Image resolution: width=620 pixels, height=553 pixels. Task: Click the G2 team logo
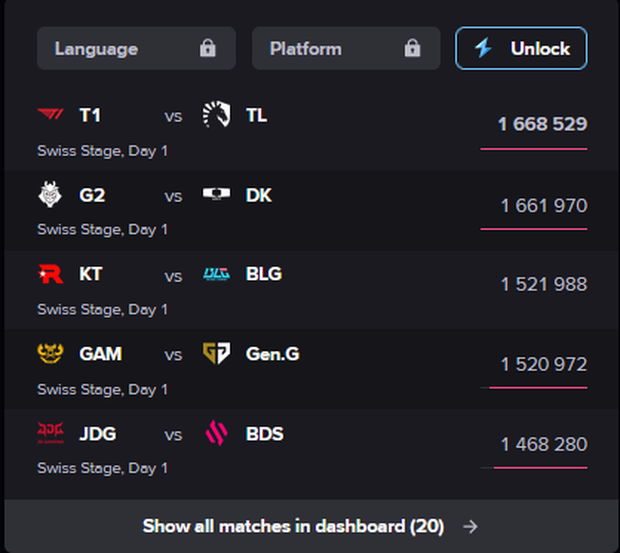coord(50,195)
